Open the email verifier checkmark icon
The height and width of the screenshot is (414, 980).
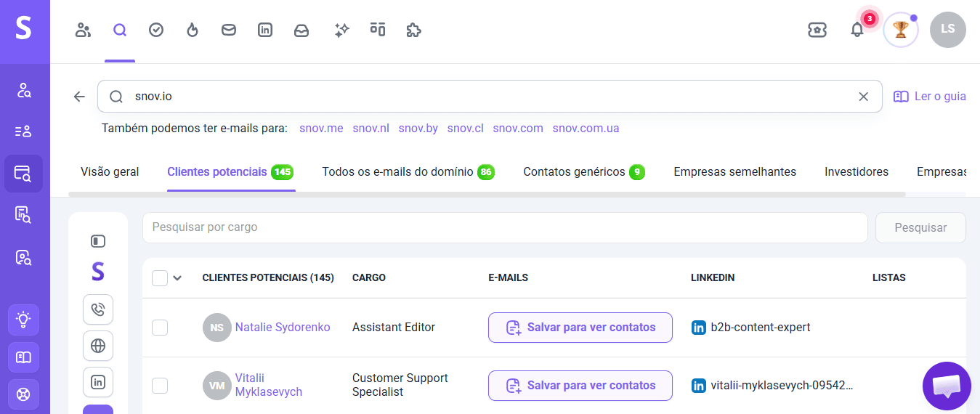[156, 30]
